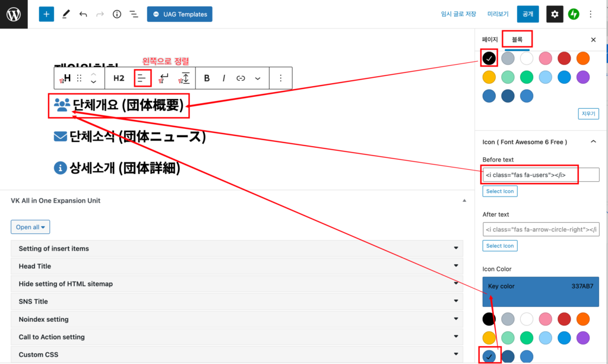Pick the red color swatch in top palette
The image size is (608, 364).
[564, 58]
